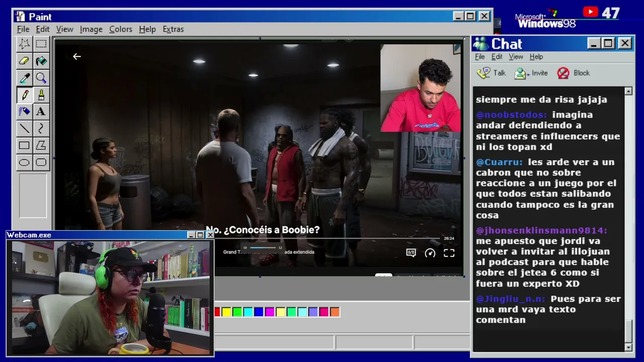Pick the Rectangle shape tool
The image size is (644, 362).
pos(24,146)
